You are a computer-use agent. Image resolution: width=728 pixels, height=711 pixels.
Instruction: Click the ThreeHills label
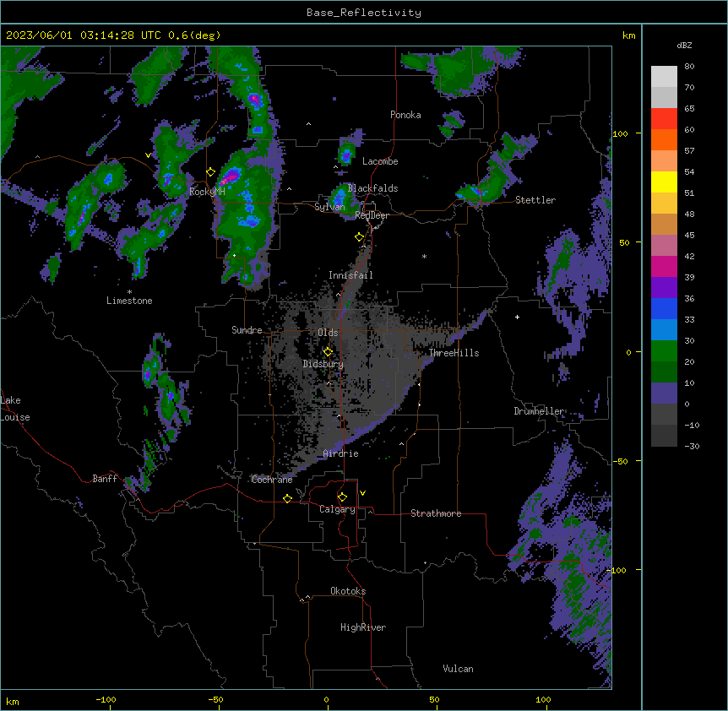point(454,353)
